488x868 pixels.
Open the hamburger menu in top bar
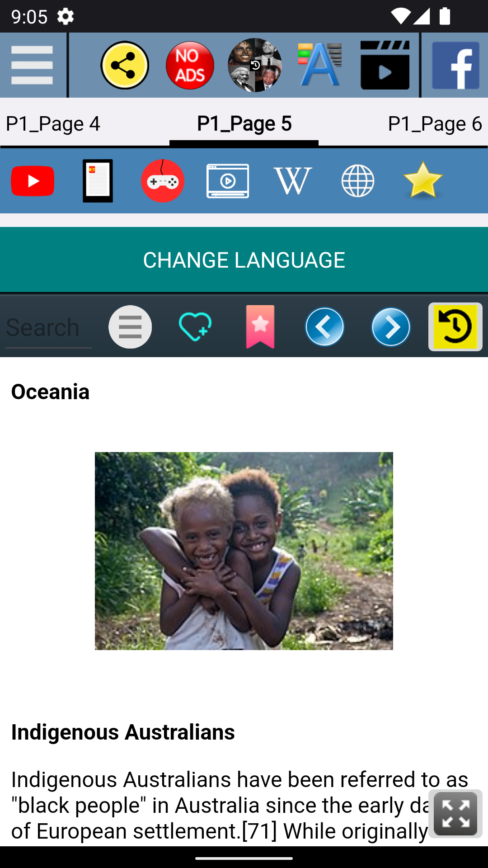tap(32, 65)
